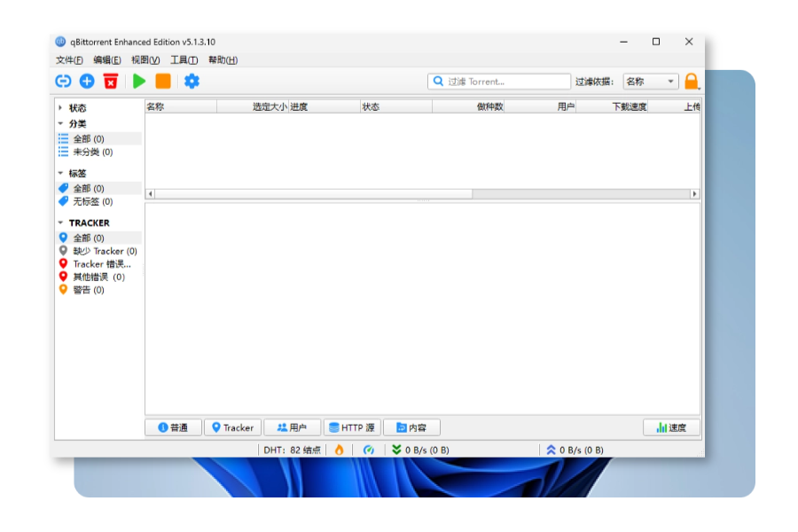This screenshot has width=798, height=532.
Task: Click the green download speed status entry
Action: 420,450
